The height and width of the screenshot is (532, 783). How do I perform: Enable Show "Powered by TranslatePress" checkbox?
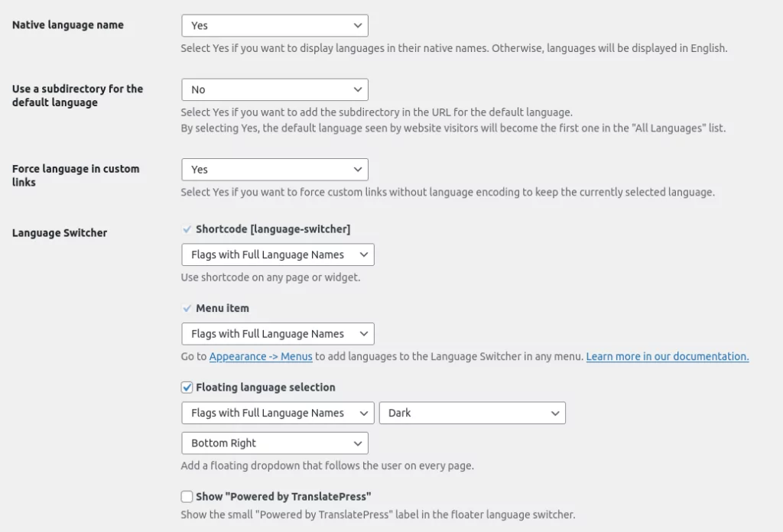pos(187,497)
